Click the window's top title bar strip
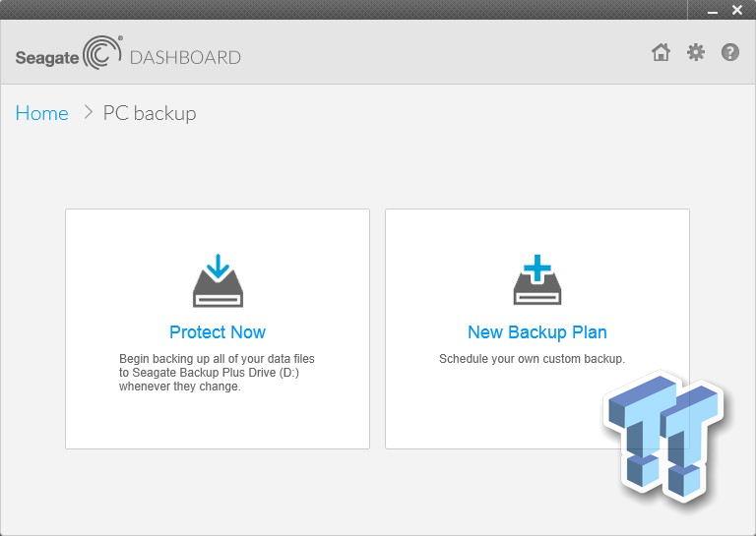The height and width of the screenshot is (536, 756). tap(345, 10)
